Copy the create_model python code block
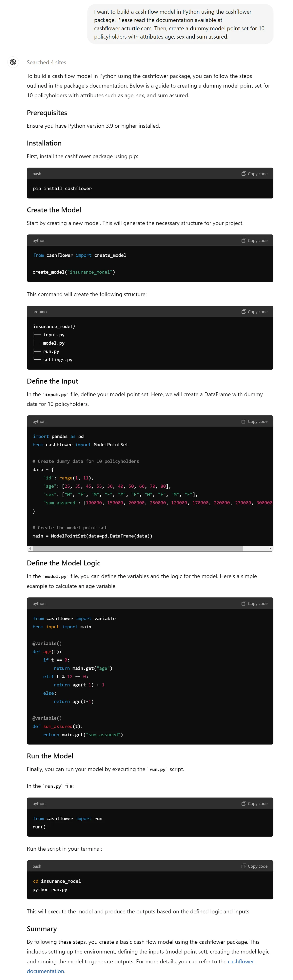This screenshot has height=980, width=293. click(254, 240)
